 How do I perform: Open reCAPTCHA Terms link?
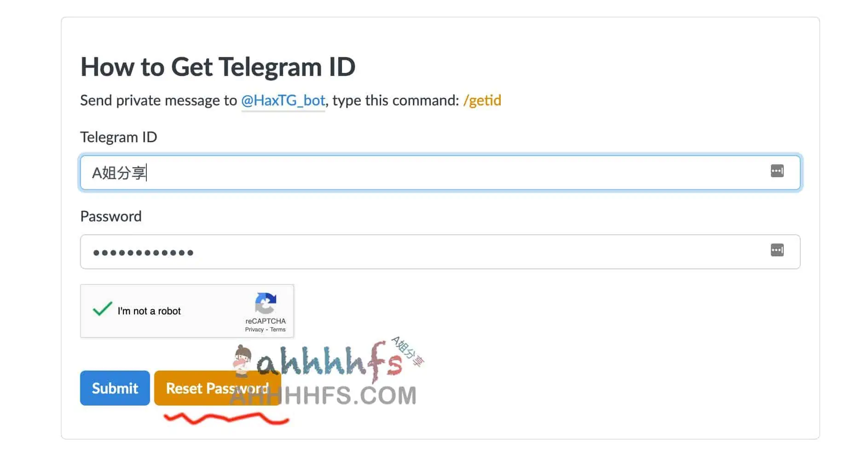(278, 330)
